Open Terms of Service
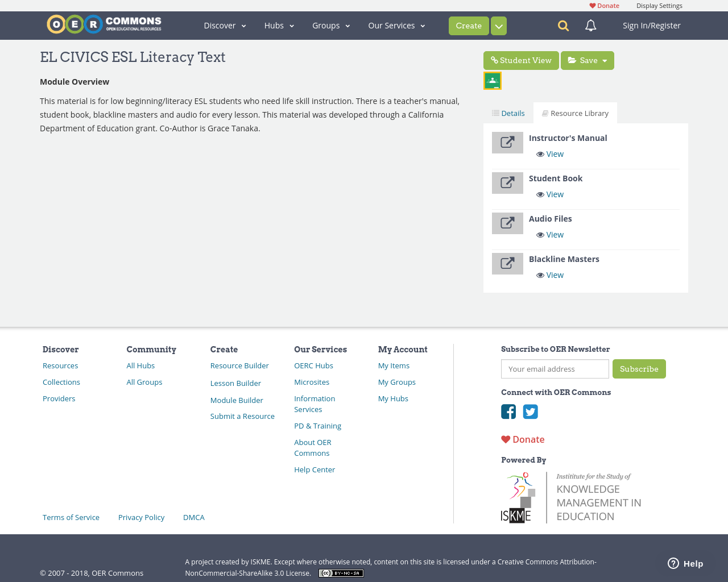This screenshot has height=582, width=728. coord(71,517)
